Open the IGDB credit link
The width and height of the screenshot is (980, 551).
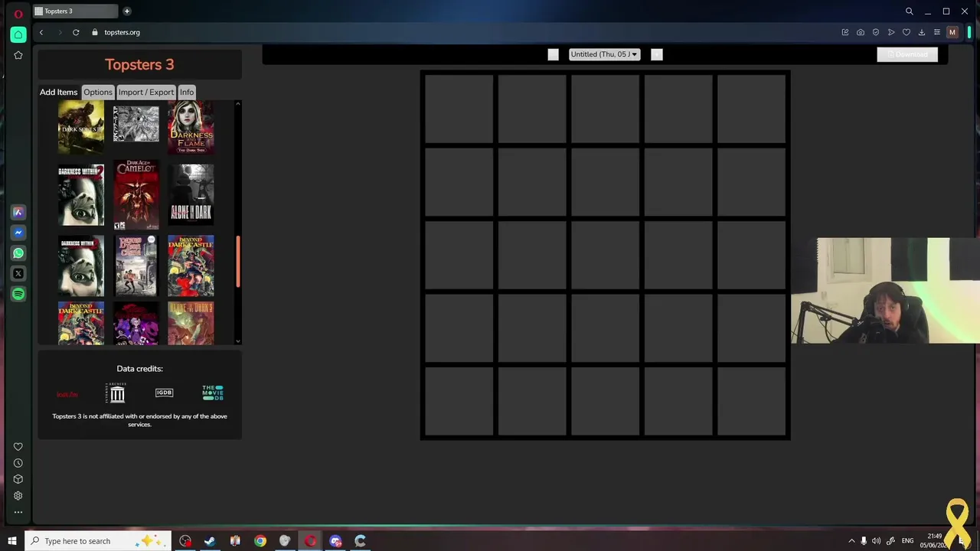click(165, 393)
